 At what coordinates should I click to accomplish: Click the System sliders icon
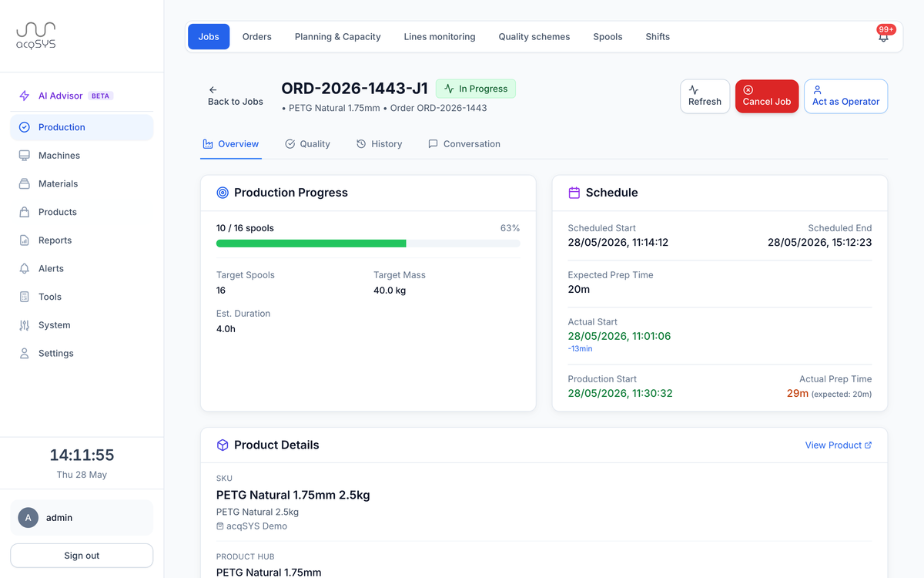(x=25, y=325)
